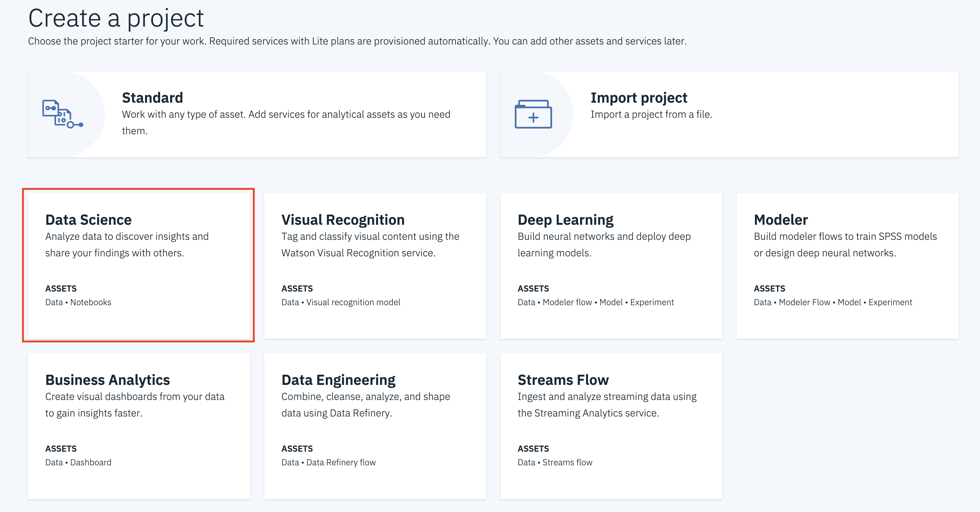Screen dimensions: 980x512
Task: Click the Data Science title
Action: (88, 220)
